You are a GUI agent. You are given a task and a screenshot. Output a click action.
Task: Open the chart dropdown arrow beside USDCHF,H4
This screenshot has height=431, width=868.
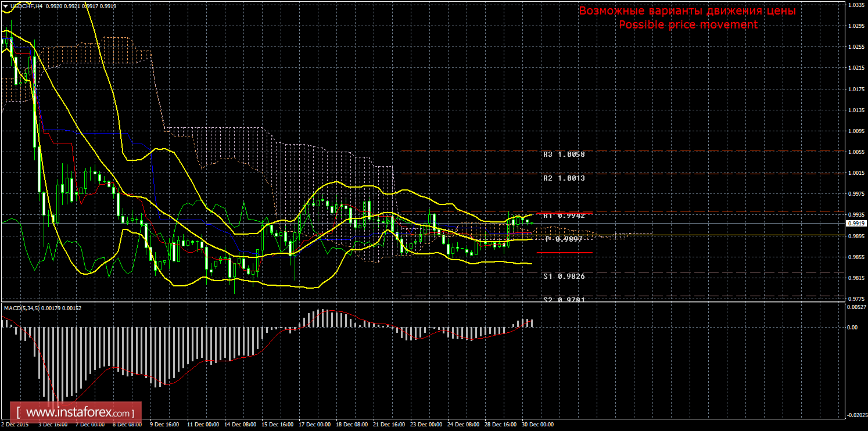[x=5, y=6]
